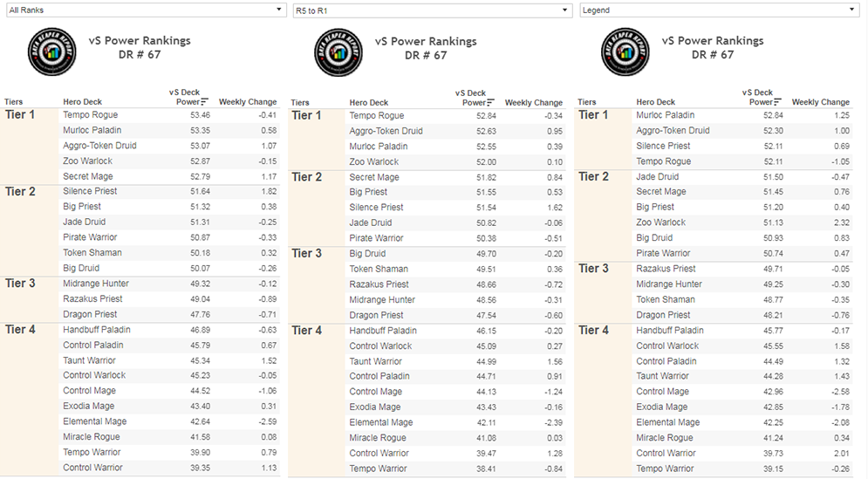Sort vS Deck Power in All Ranks panel

[205, 102]
